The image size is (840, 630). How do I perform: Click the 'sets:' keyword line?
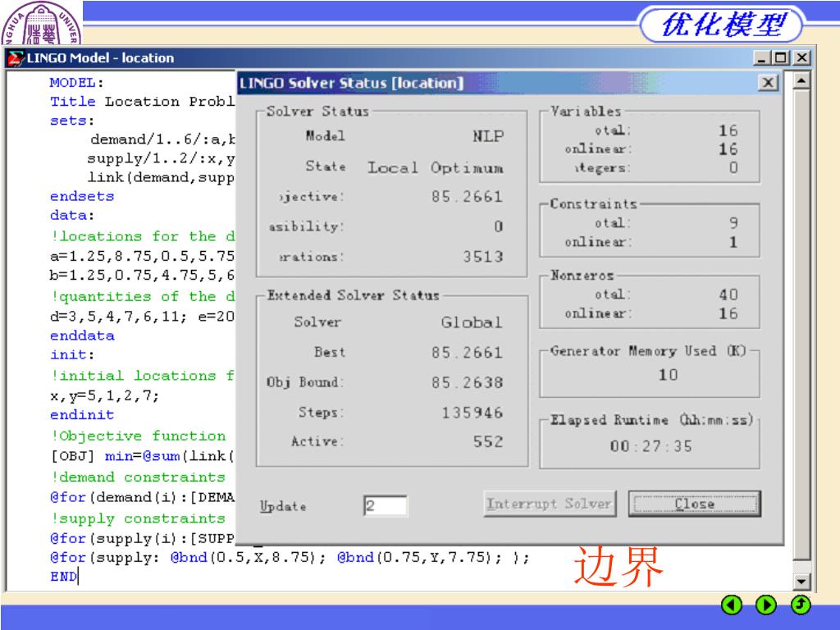click(72, 121)
